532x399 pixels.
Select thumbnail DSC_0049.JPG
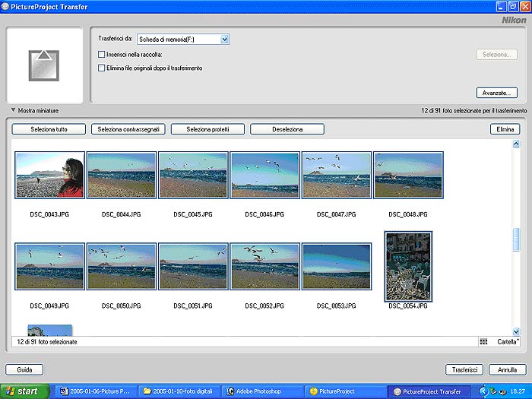tap(50, 266)
